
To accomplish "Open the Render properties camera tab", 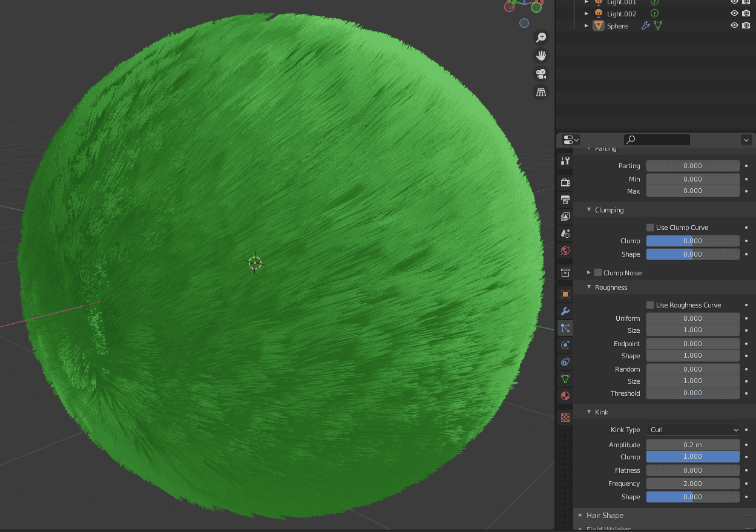I will pos(565,182).
